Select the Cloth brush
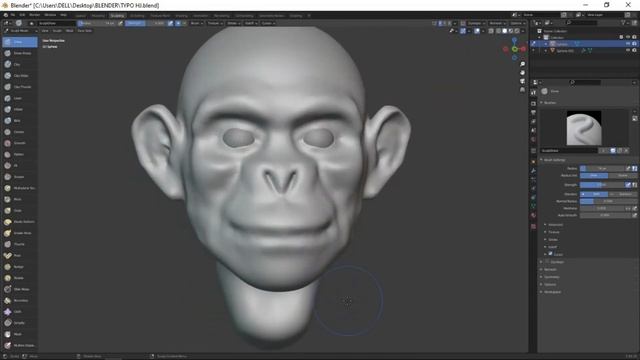The width and height of the screenshot is (640, 360). click(x=20, y=311)
